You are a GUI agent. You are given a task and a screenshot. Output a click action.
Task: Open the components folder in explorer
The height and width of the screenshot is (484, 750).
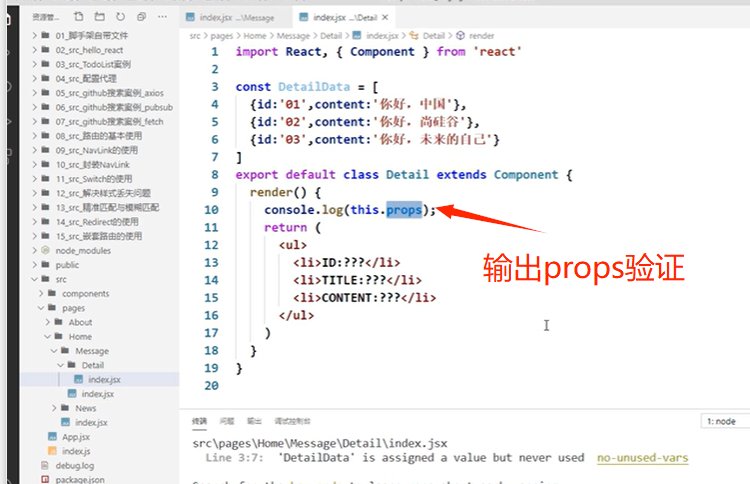tap(86, 293)
